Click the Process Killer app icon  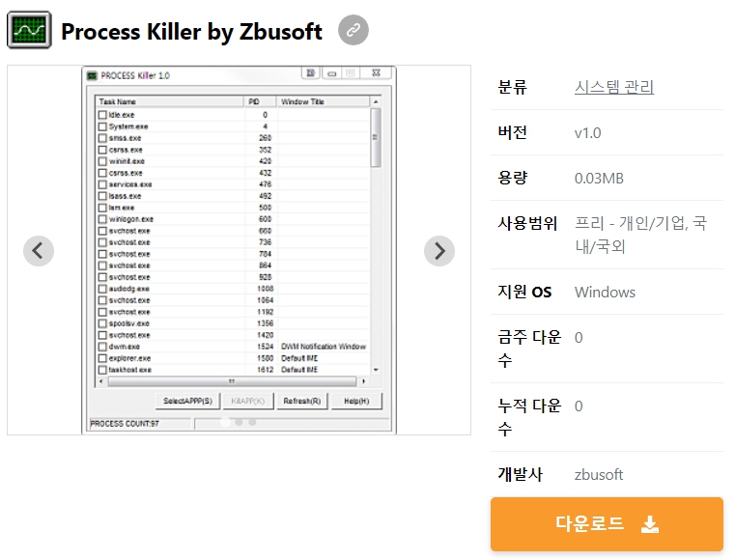(29, 31)
